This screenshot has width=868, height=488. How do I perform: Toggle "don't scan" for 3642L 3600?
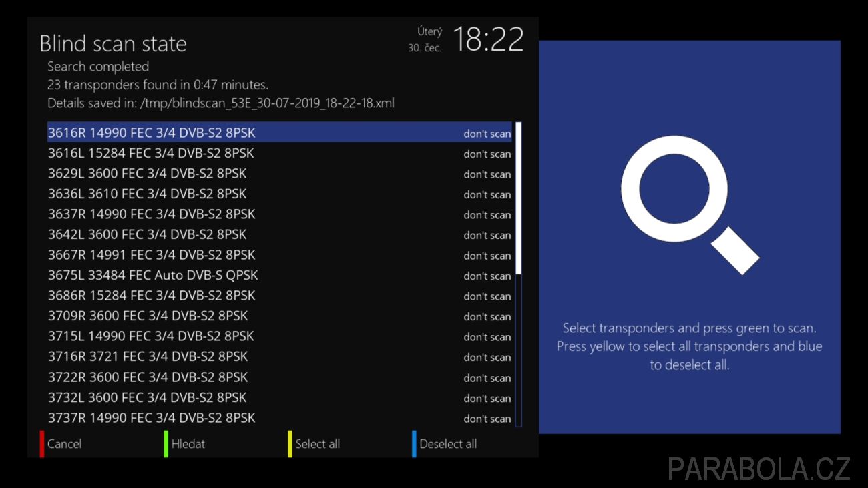(x=487, y=236)
